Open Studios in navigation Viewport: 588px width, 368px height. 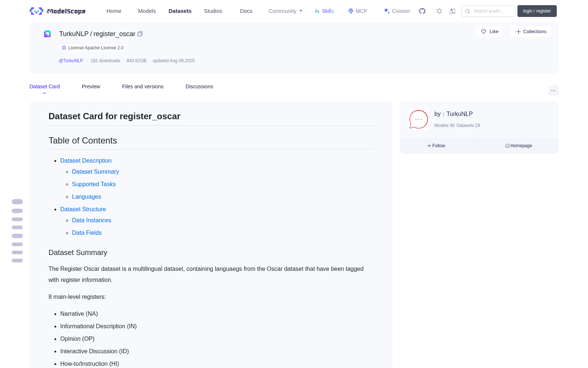point(213,11)
